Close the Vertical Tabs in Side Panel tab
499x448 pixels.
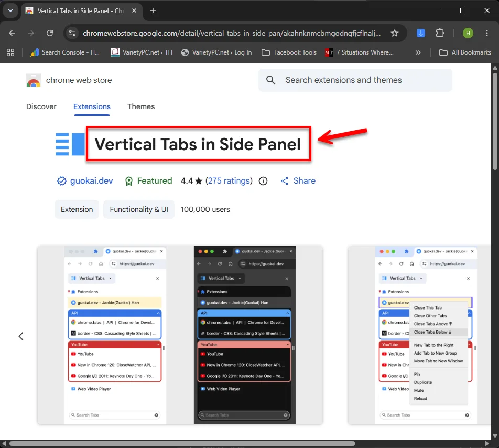(134, 11)
